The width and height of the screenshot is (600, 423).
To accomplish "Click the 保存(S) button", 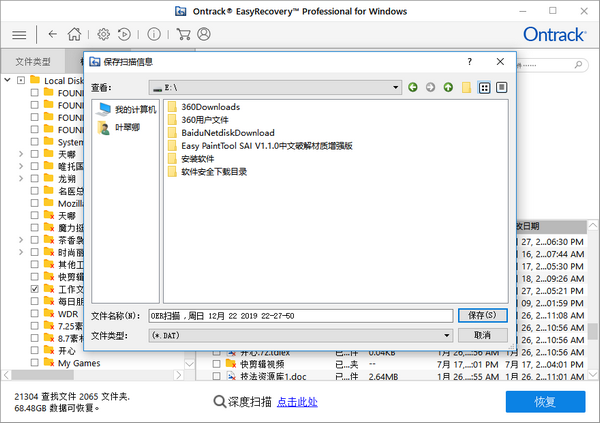I will click(483, 315).
